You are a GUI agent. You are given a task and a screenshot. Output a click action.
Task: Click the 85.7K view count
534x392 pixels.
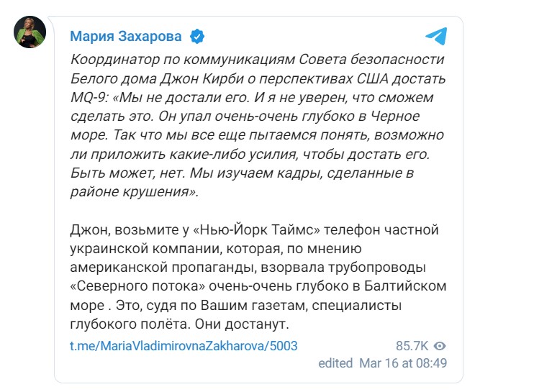pyautogui.click(x=412, y=346)
